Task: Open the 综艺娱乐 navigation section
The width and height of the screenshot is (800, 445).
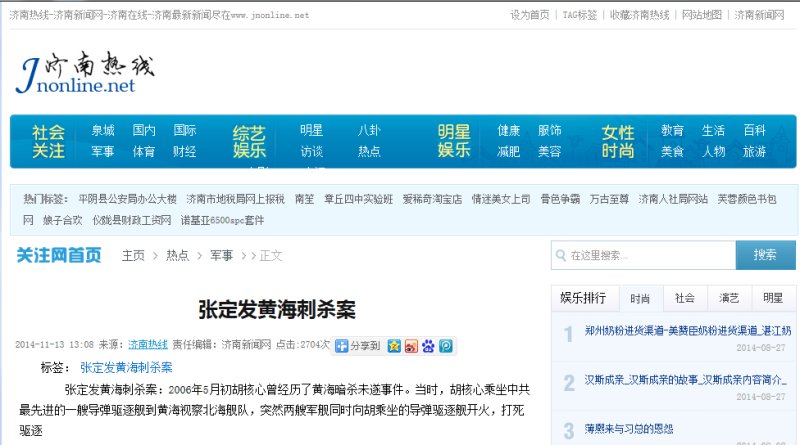Action: 249,141
